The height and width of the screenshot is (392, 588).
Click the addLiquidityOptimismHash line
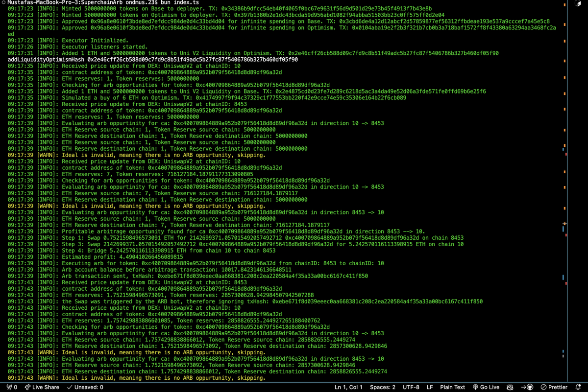click(153, 60)
